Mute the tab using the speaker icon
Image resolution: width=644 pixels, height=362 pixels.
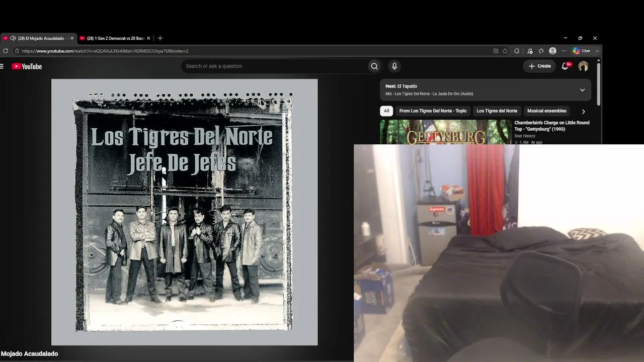13,38
